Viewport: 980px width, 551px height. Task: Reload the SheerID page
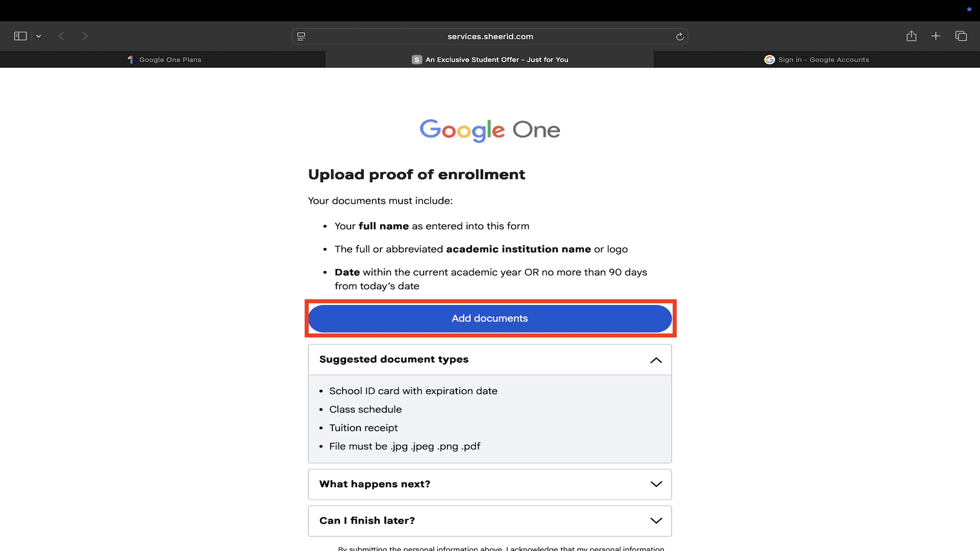click(x=679, y=37)
